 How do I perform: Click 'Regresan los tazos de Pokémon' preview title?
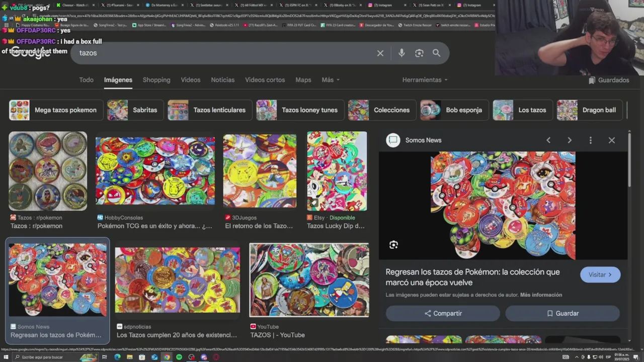[472, 277]
